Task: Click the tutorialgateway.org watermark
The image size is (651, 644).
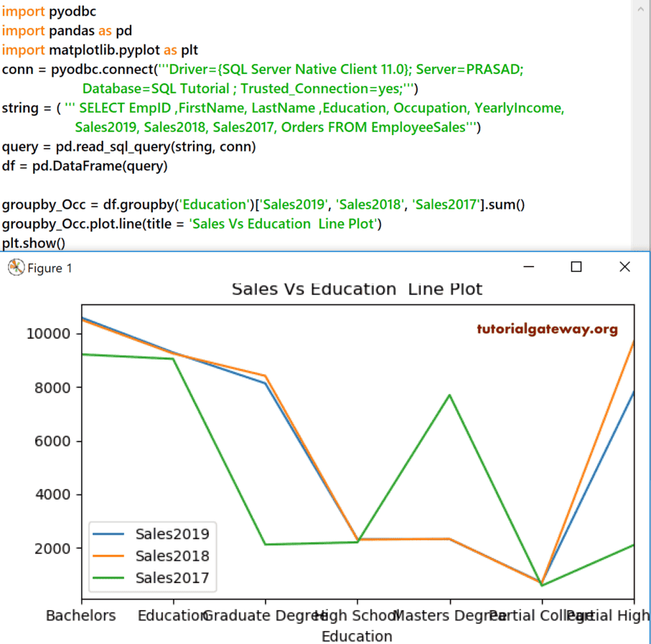Action: point(548,329)
